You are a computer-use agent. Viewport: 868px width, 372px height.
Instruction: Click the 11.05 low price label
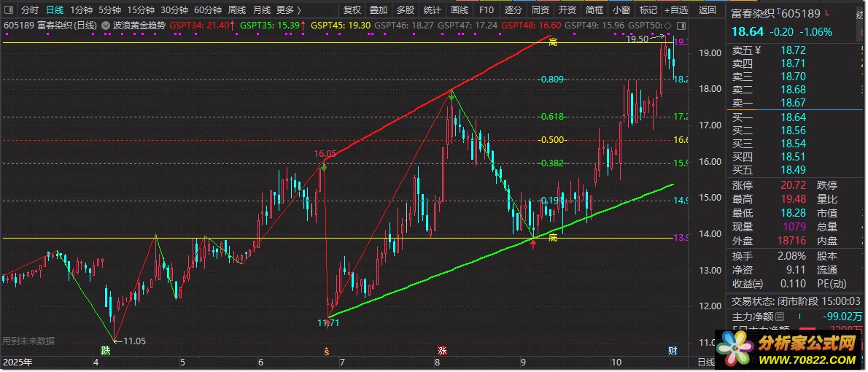point(134,341)
